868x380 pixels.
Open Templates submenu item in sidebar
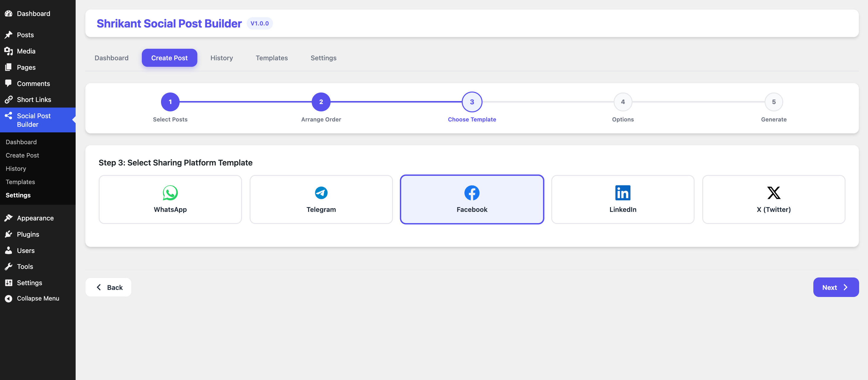[20, 181]
